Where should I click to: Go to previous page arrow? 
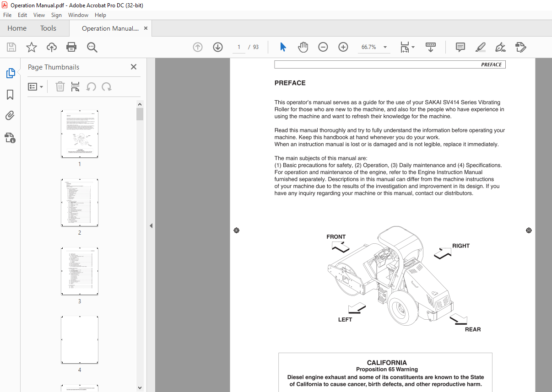tap(198, 47)
